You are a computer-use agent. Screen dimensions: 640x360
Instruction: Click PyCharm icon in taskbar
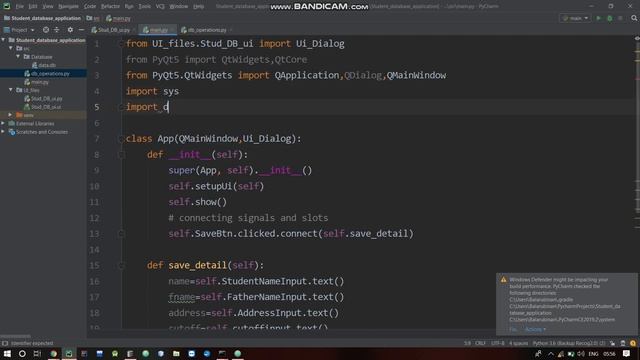coord(69,353)
